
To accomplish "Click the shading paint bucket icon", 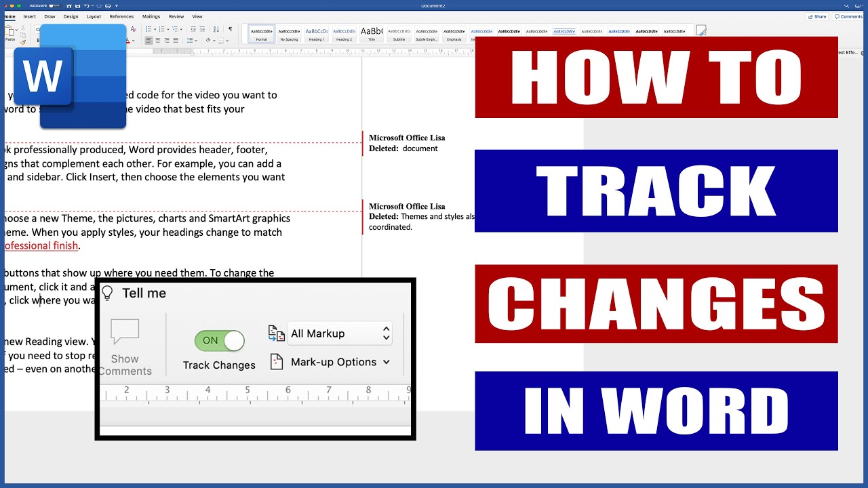I will pyautogui.click(x=208, y=40).
